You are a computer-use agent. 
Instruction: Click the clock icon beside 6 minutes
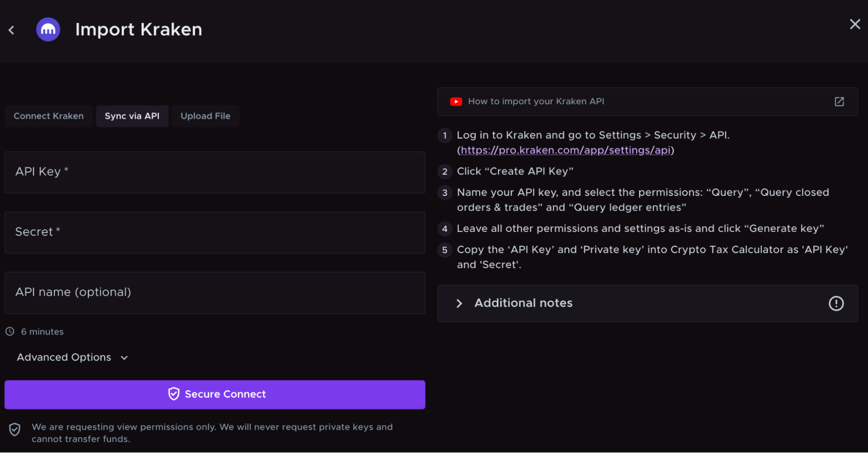10,331
